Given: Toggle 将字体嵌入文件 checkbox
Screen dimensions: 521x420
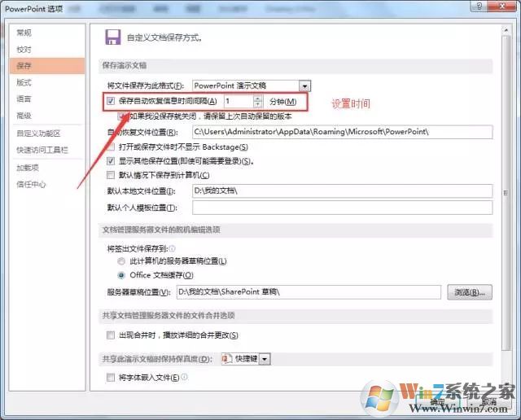Looking at the screenshot, I should point(111,378).
